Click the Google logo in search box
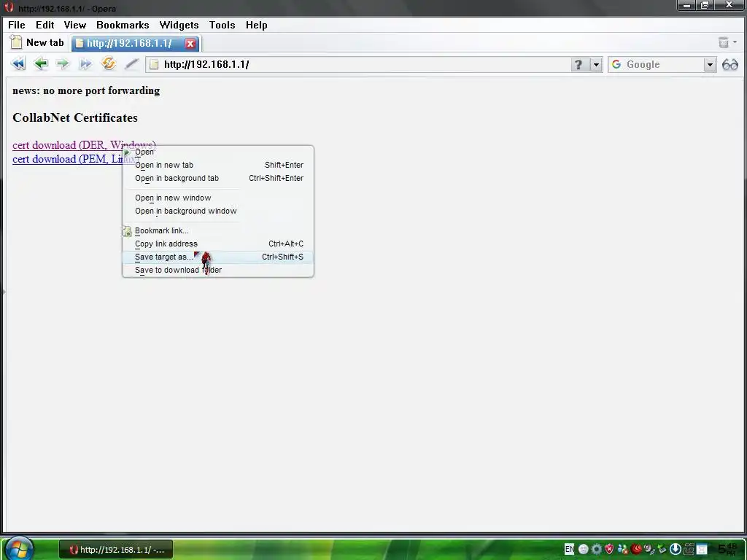Viewport: 747px width, 560px height. click(616, 64)
